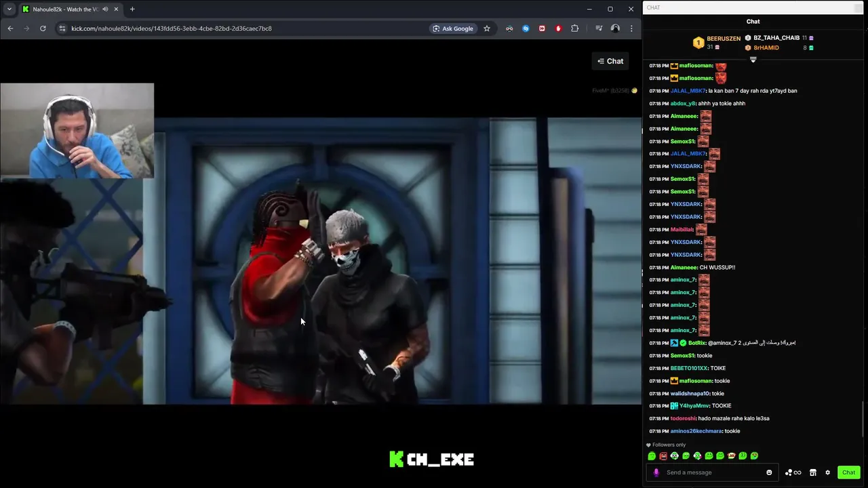Click the fourth emote, green smirking slime
Screen dimensions: 868x488
coord(686,456)
